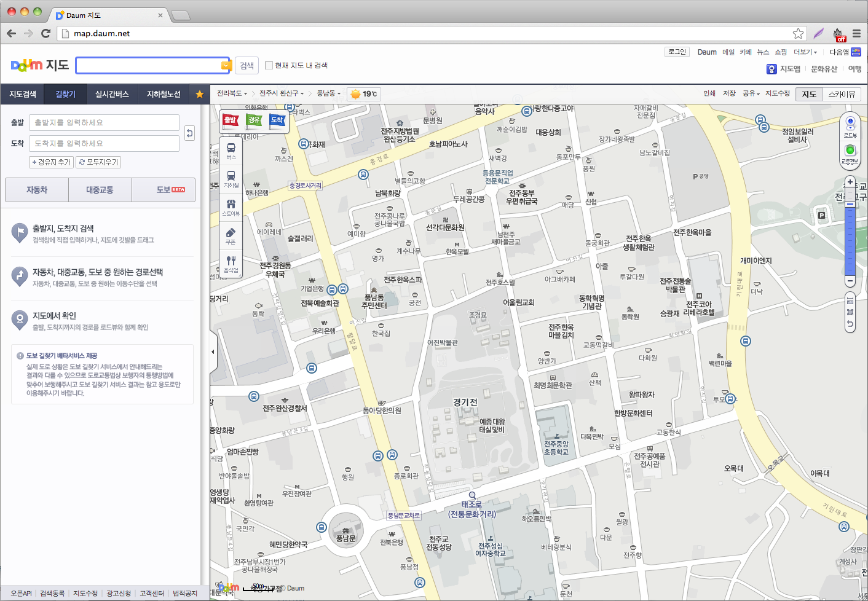Show 음식점 (restaurant) markers on map

click(x=231, y=263)
